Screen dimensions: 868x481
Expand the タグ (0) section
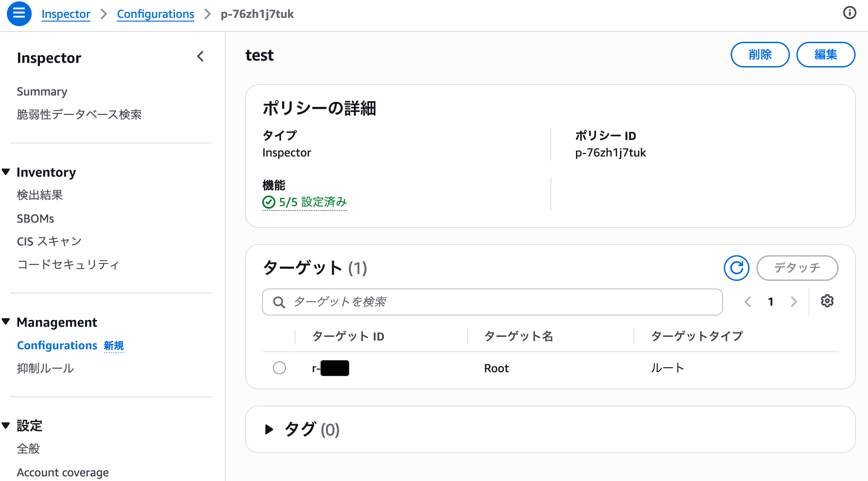[269, 430]
